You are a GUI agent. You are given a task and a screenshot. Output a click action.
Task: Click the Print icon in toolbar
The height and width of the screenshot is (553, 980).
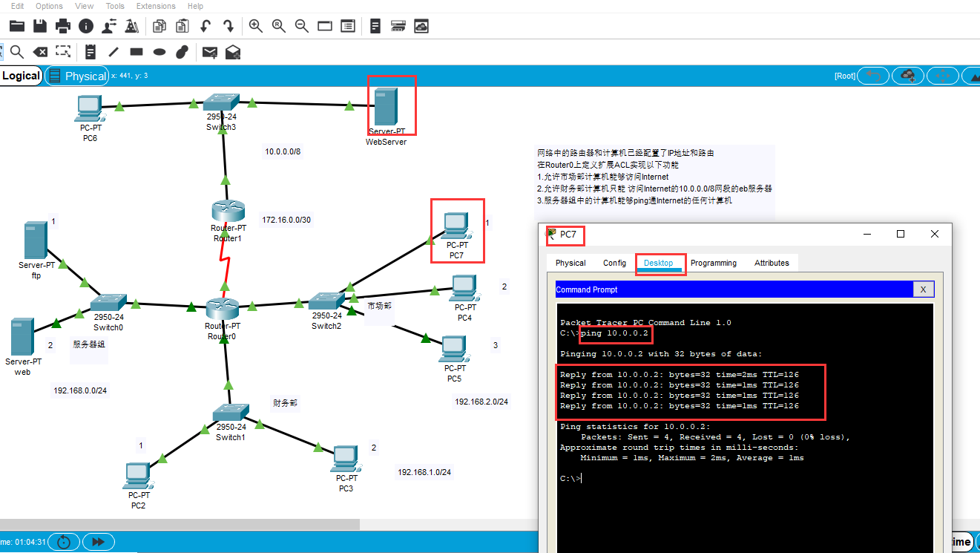coord(63,27)
